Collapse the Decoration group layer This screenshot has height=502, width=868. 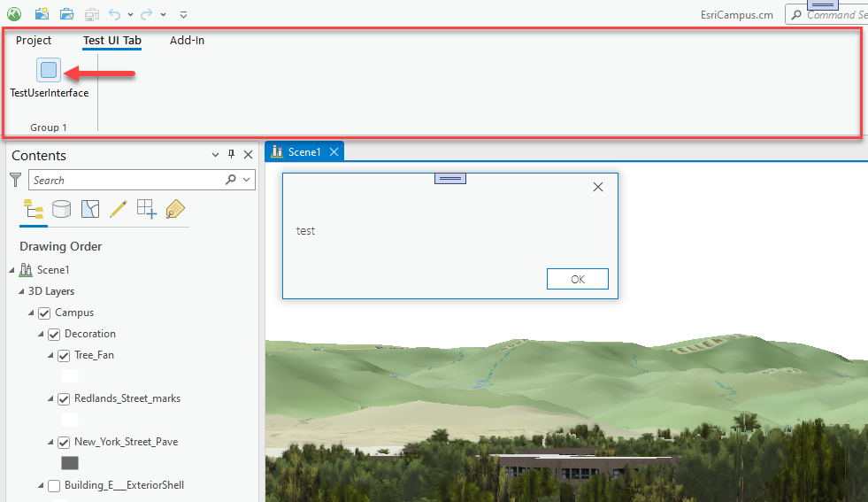(41, 334)
